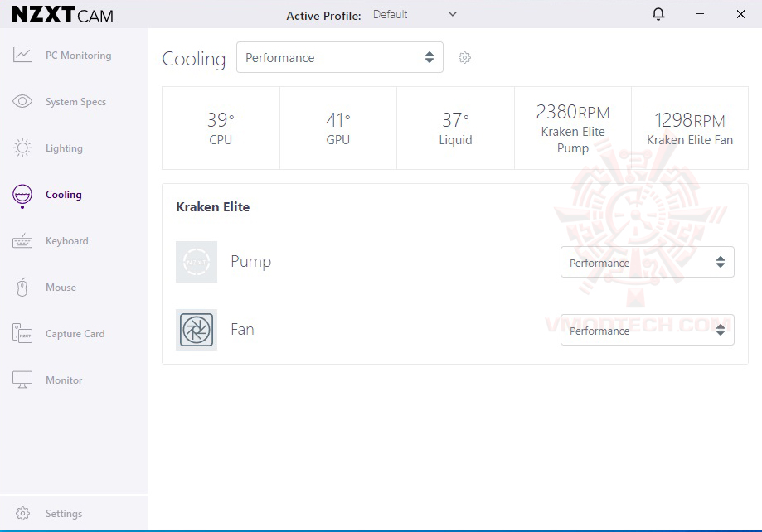The height and width of the screenshot is (532, 762).
Task: Click the Fan thumbnail icon
Action: coord(197,330)
